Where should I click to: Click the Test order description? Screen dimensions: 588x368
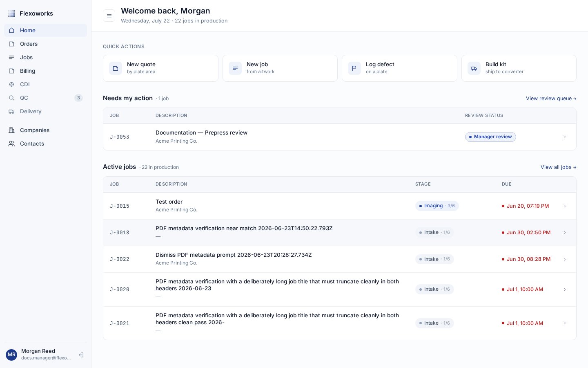coord(169,202)
